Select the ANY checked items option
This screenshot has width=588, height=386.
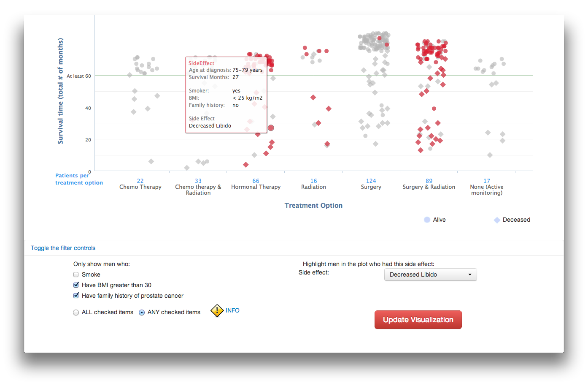(x=142, y=313)
